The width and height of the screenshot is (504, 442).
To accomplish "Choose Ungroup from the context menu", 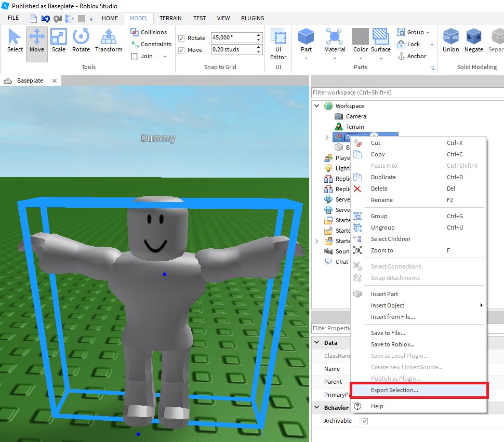I will (x=419, y=227).
